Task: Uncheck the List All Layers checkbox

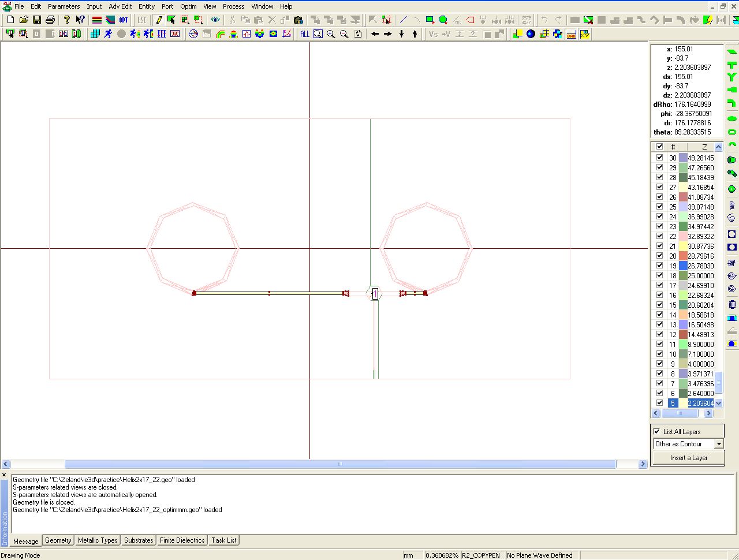Action: [x=656, y=431]
